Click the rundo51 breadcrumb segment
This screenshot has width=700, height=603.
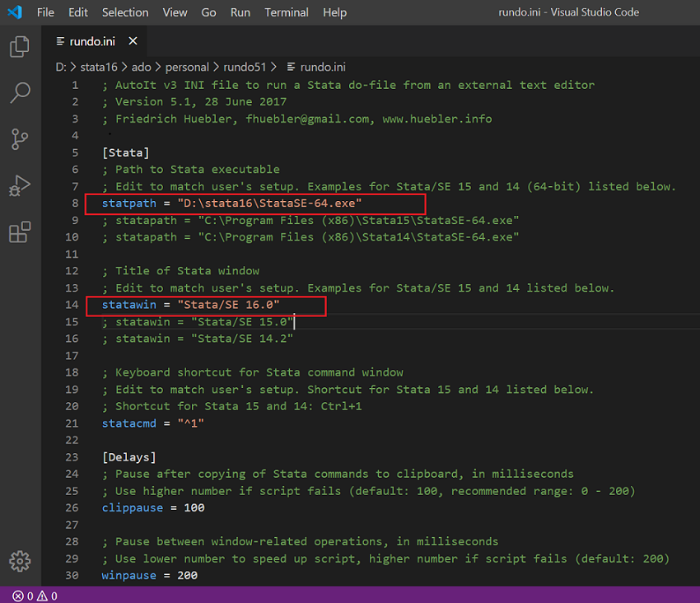click(x=245, y=67)
